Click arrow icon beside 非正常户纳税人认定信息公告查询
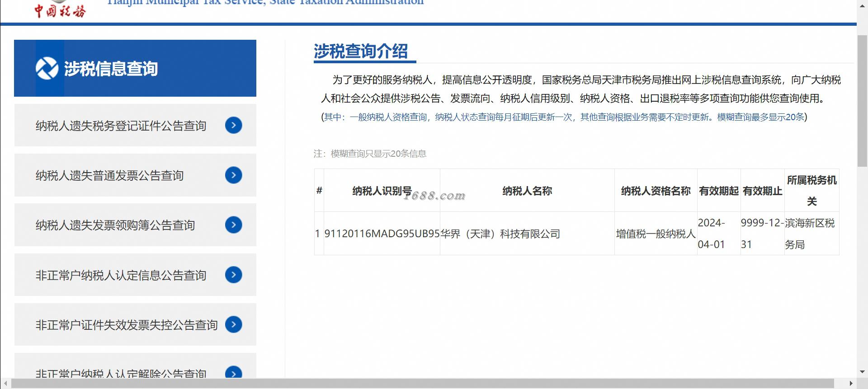The height and width of the screenshot is (389, 868). coord(234,274)
